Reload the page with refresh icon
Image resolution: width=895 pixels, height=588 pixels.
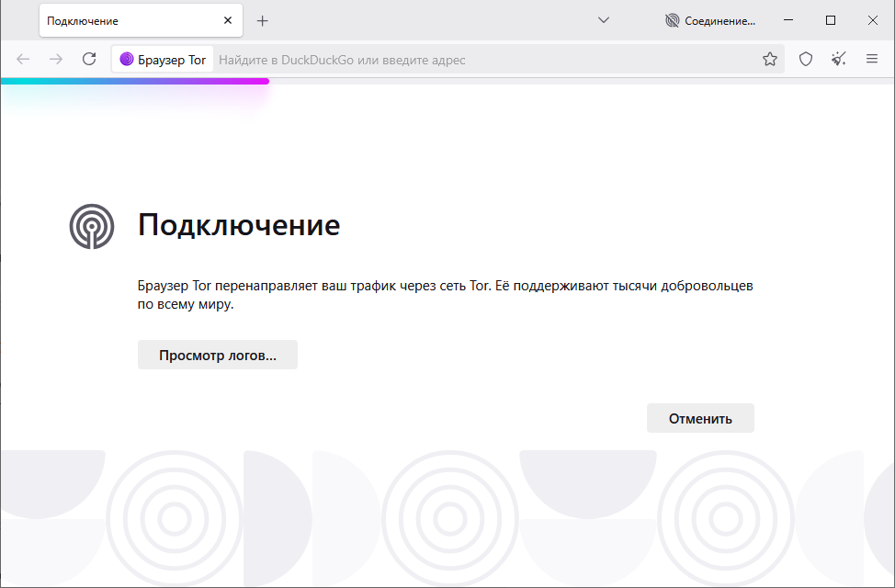click(89, 59)
